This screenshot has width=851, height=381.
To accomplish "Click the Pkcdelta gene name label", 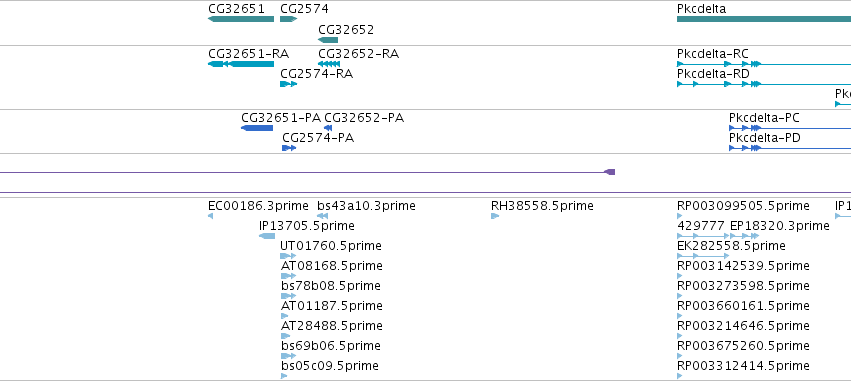I will click(x=701, y=9).
